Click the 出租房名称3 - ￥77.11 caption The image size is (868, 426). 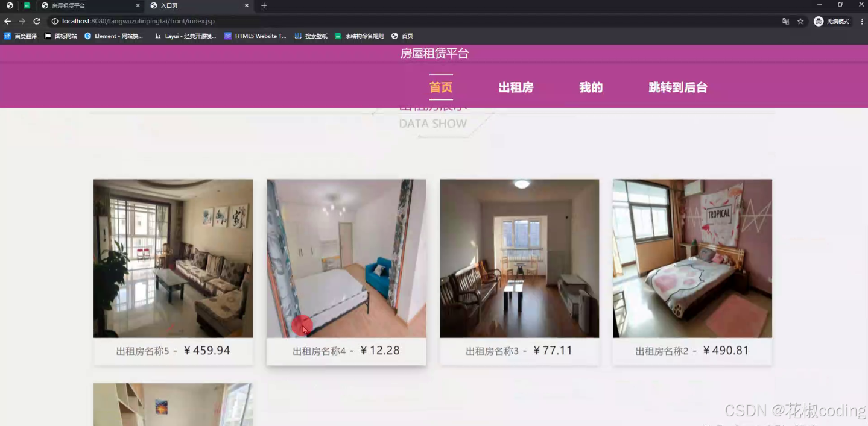coord(519,351)
